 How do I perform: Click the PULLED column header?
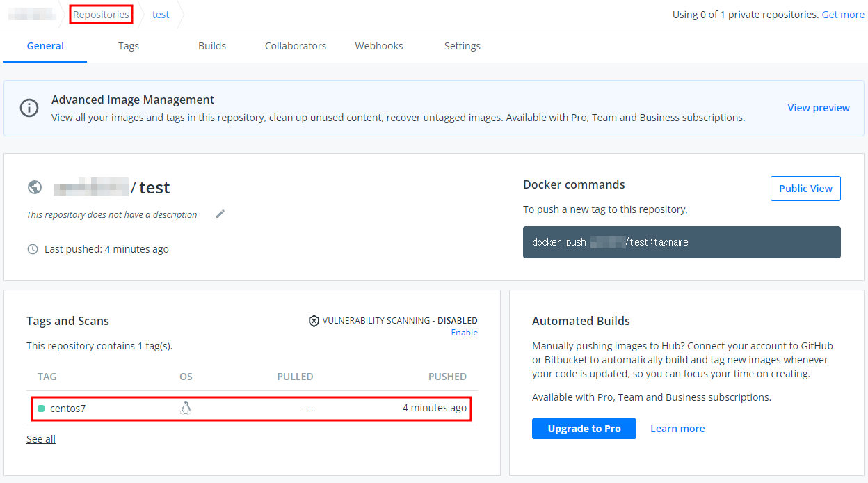coord(295,377)
